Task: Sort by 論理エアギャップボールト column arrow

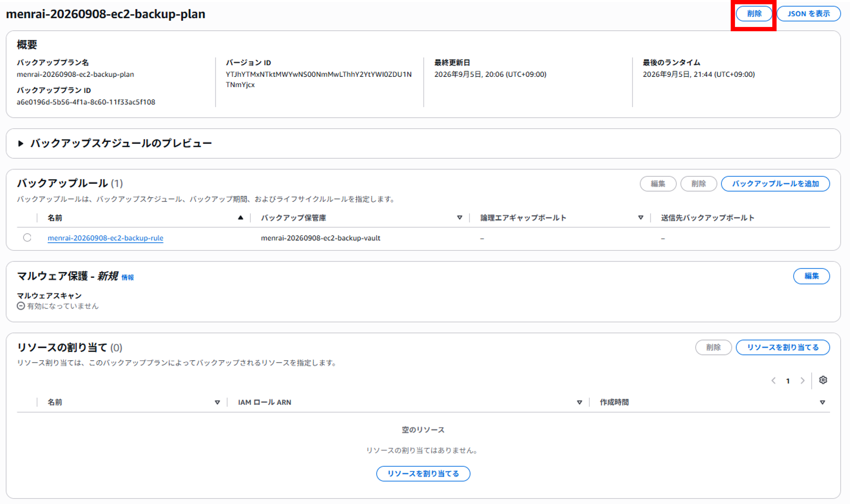Action: pyautogui.click(x=640, y=218)
